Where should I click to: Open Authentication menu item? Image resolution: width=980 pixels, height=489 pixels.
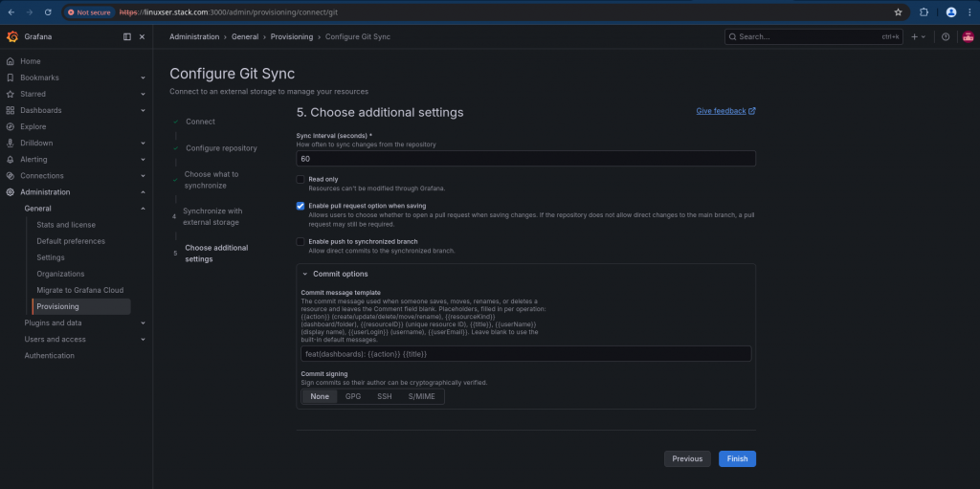click(50, 355)
